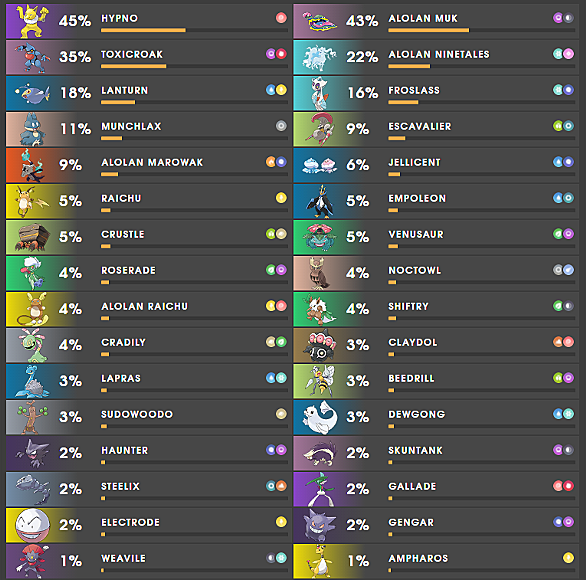Click the Hypno sprite icon

[33, 22]
